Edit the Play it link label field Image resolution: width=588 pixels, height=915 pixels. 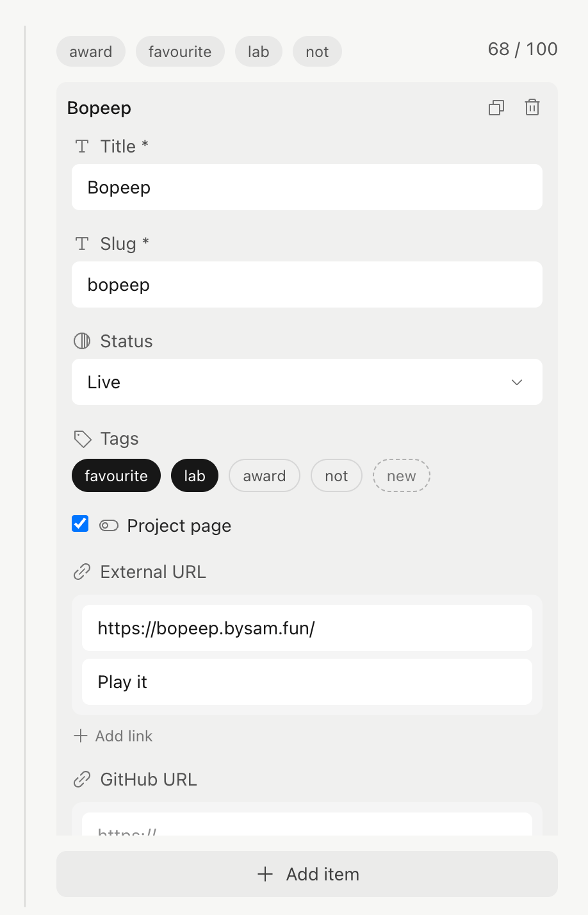(x=307, y=682)
